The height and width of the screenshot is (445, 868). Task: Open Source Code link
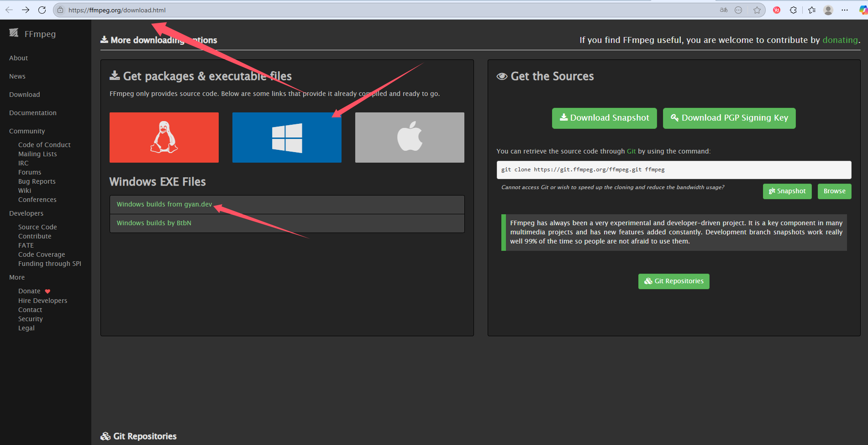(x=37, y=227)
